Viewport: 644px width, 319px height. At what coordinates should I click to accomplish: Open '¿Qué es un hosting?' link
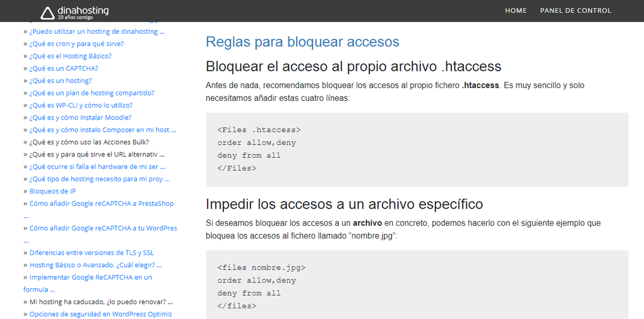click(x=61, y=81)
